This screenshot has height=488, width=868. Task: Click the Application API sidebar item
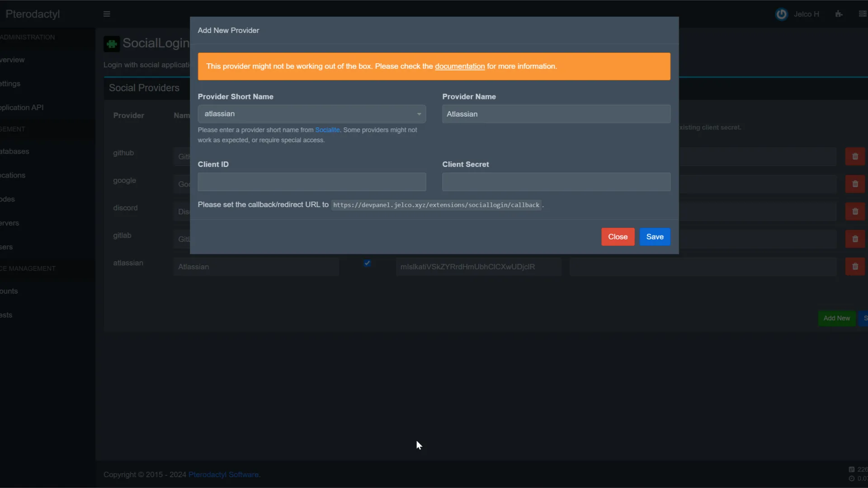[x=22, y=108]
